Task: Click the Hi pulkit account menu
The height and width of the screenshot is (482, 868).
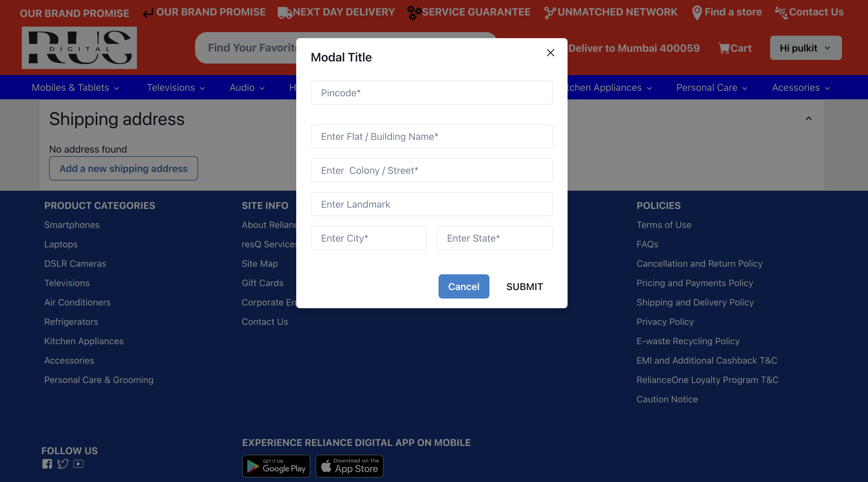Action: (806, 48)
